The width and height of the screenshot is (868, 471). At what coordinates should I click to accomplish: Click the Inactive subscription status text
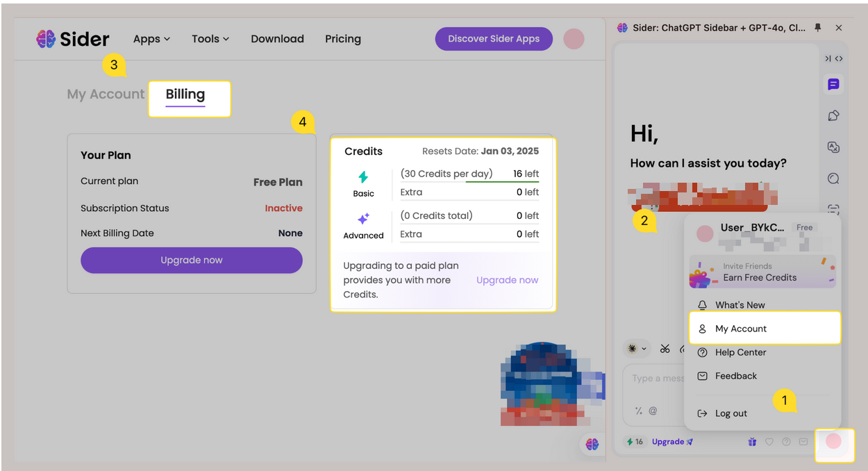click(x=283, y=208)
